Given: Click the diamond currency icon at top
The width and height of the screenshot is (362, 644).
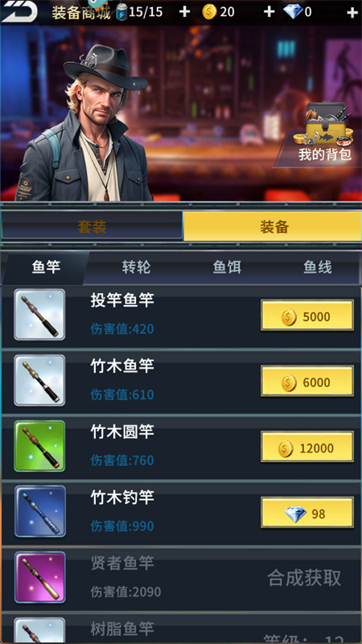Looking at the screenshot, I should pos(293,12).
